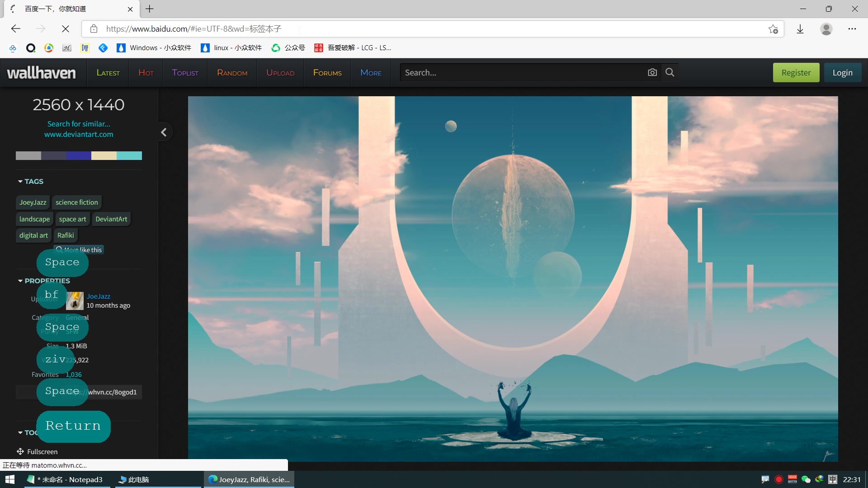Select the indigo blue color swatch

(x=79, y=155)
